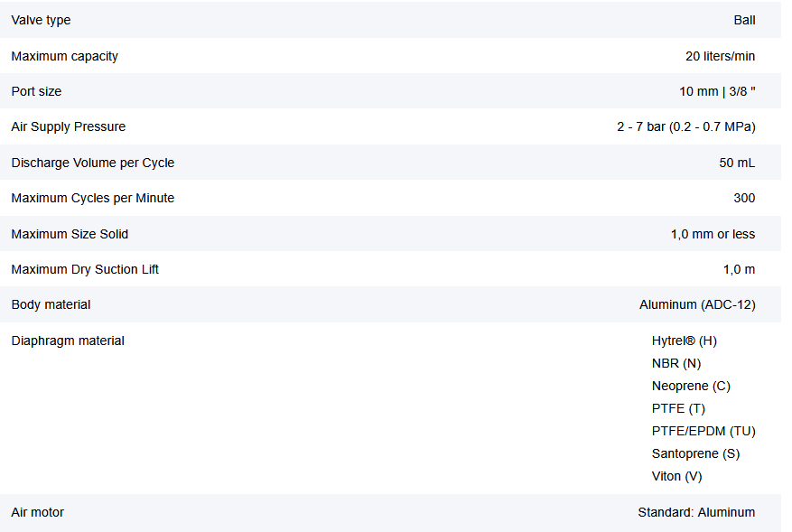Select the 10 mm | 3/8 inch value
The width and height of the screenshot is (792, 532).
[x=717, y=91]
